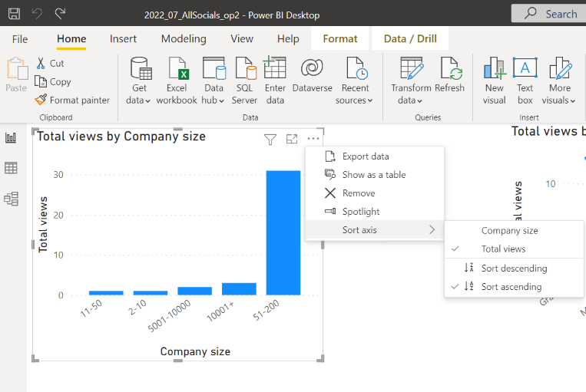Viewport: 586px width, 392px height.
Task: Select Sort ascending option
Action: (x=514, y=286)
